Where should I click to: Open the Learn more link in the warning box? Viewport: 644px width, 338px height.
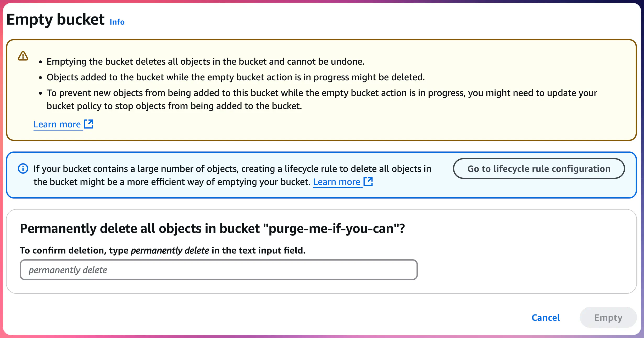pos(58,124)
